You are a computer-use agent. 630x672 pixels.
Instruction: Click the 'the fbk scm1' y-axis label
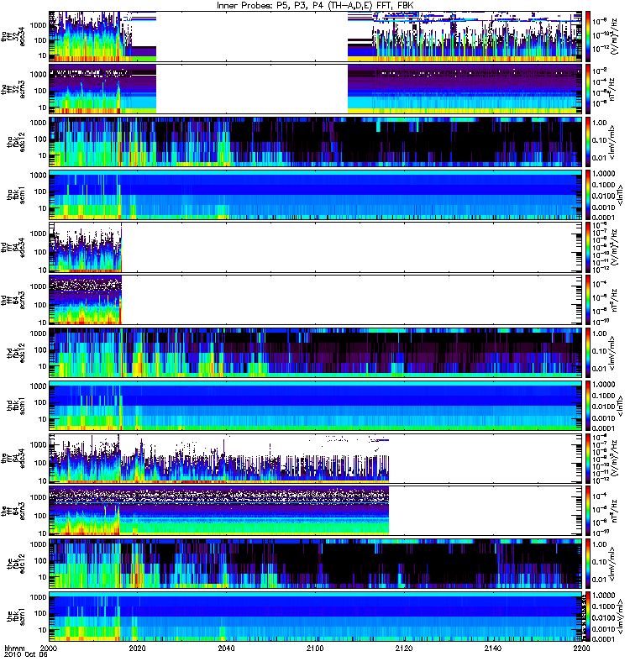click(x=15, y=617)
